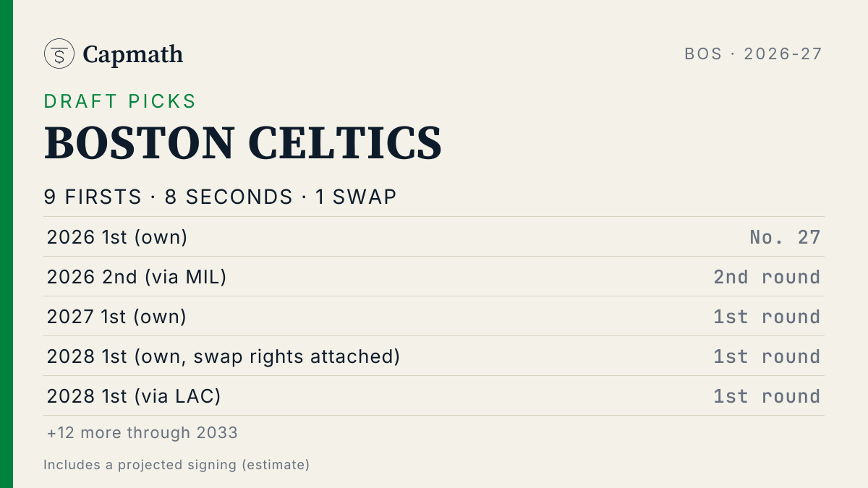The width and height of the screenshot is (868, 488).
Task: Click 1st round value for LAC pick
Action: coord(767,396)
